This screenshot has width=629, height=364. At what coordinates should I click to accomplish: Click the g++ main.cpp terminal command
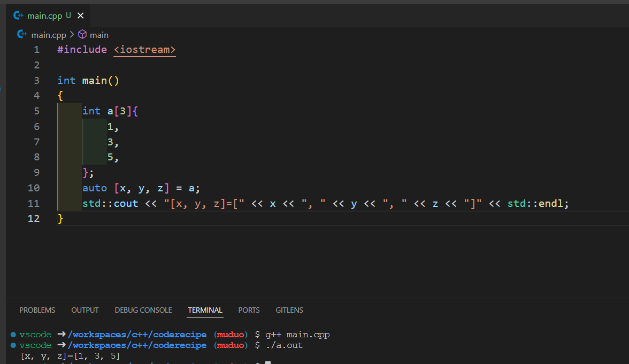(x=297, y=335)
